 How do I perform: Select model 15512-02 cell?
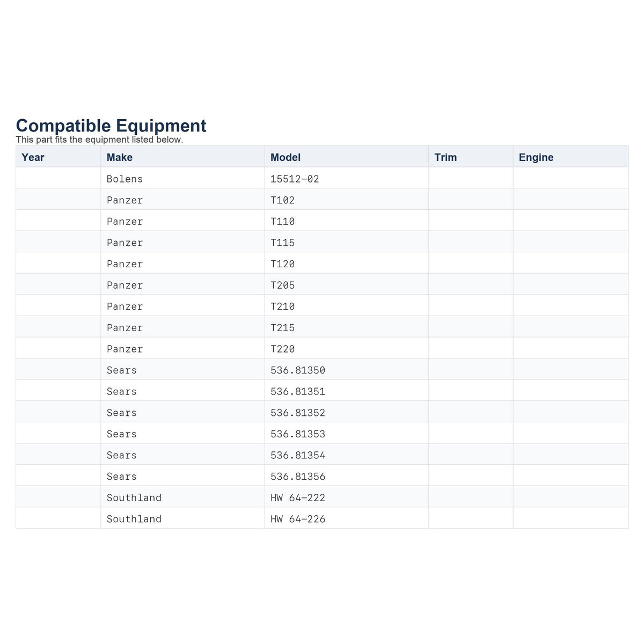pos(347,178)
